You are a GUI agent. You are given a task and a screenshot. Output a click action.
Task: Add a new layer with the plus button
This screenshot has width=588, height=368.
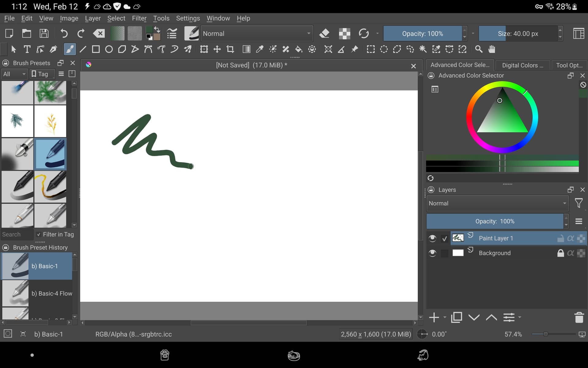435,317
